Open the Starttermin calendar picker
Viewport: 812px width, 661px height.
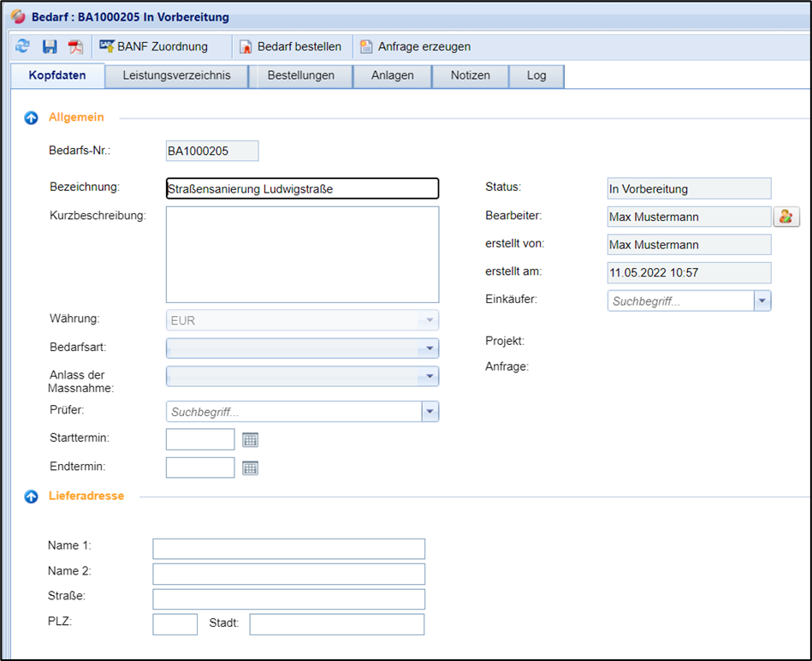tap(250, 440)
